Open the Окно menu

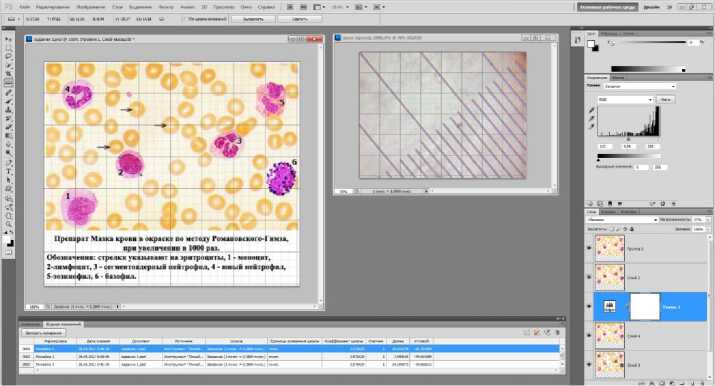click(246, 7)
